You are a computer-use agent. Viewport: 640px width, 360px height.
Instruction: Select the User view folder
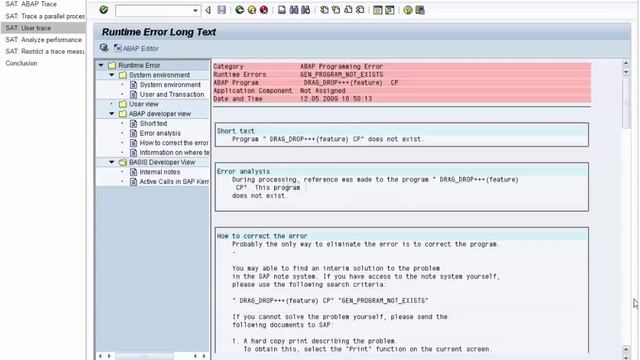coord(143,104)
